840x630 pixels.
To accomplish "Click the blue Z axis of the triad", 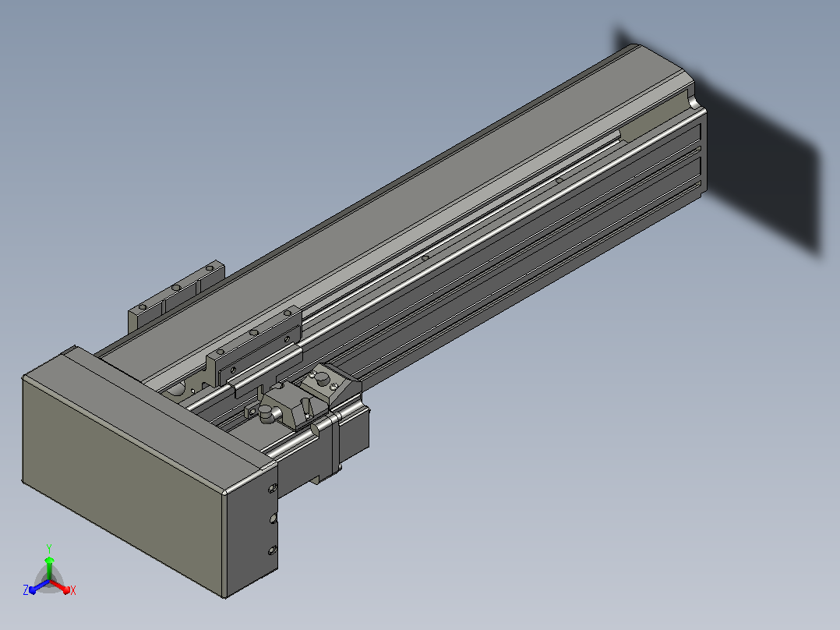I will click(x=39, y=586).
